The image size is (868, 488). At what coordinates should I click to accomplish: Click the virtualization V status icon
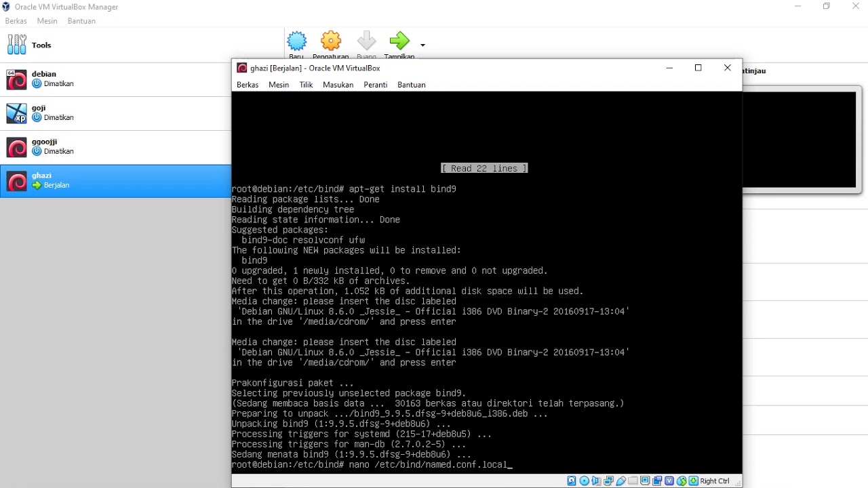669,481
